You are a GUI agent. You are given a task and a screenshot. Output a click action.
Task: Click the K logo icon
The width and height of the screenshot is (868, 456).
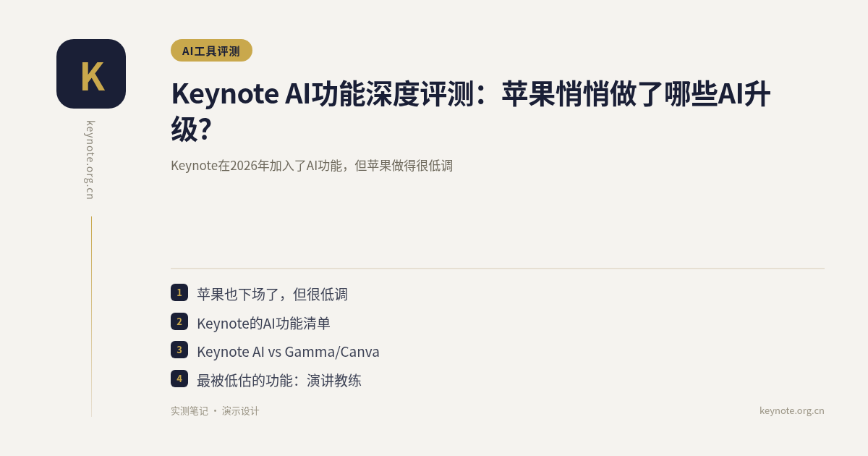pos(91,74)
